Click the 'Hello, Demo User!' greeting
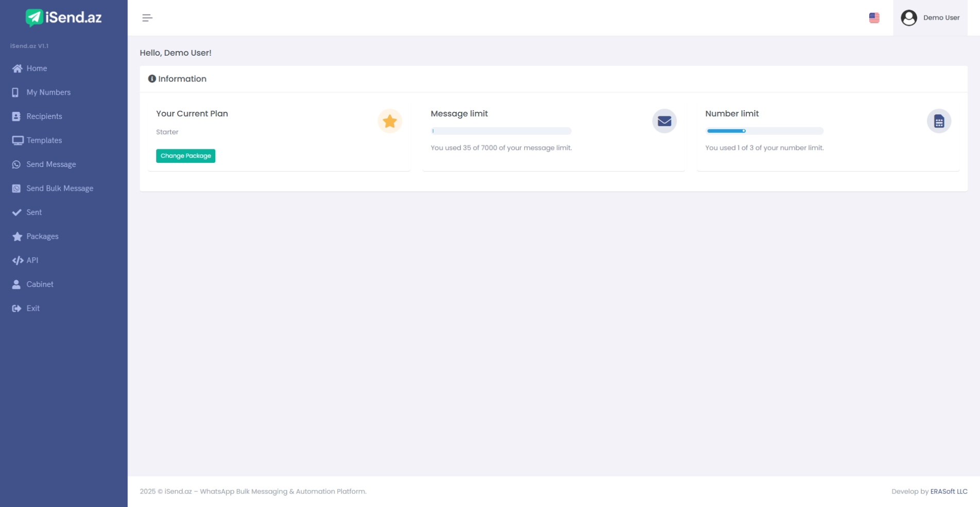980x507 pixels. click(176, 53)
